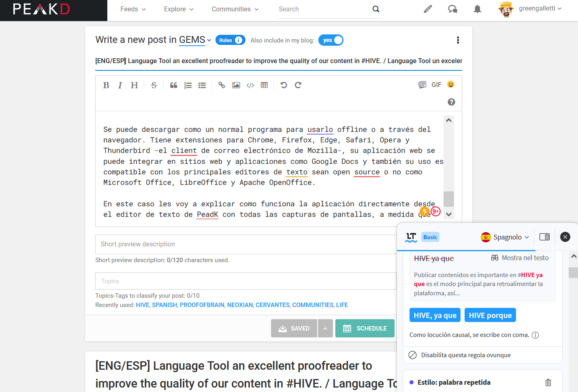Click editor scroll-up arrow
The width and height of the screenshot is (578, 392).
coord(448,120)
